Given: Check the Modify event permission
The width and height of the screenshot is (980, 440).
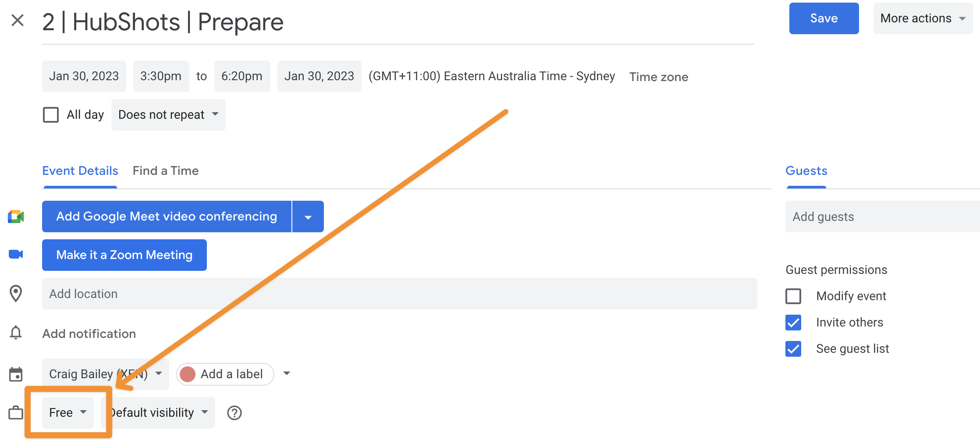Looking at the screenshot, I should [793, 296].
